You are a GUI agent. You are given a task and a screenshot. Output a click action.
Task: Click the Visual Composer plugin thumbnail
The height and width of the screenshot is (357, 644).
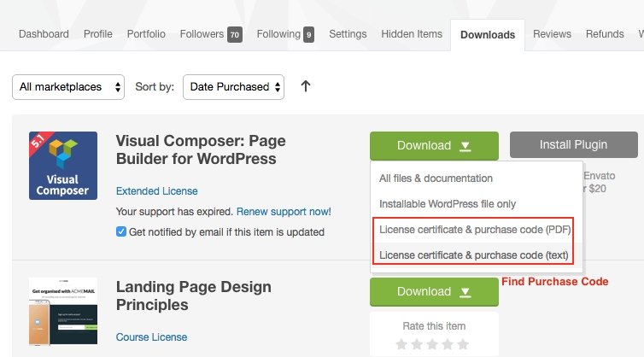[63, 166]
